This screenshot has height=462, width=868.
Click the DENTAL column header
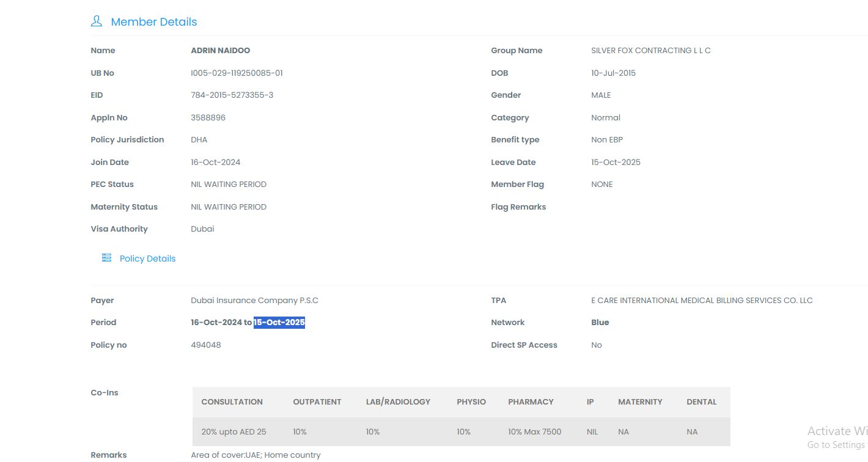[701, 402]
